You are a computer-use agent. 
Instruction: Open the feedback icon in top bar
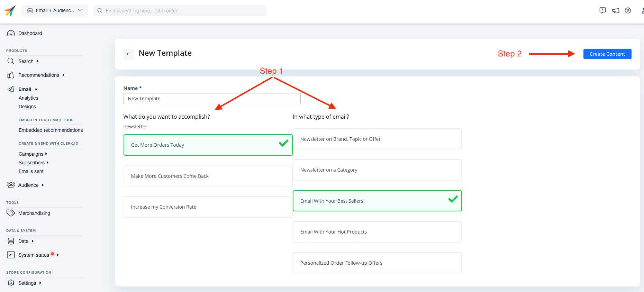point(602,10)
